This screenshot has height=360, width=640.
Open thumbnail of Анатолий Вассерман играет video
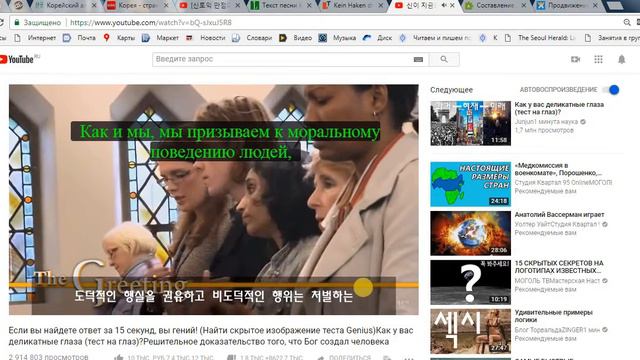tap(470, 233)
